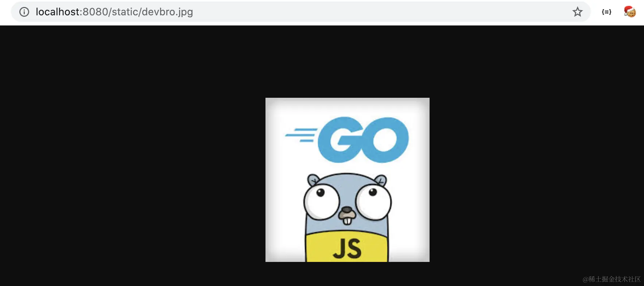The height and width of the screenshot is (286, 644).
Task: Click the Go gopher JS image
Action: [347, 179]
